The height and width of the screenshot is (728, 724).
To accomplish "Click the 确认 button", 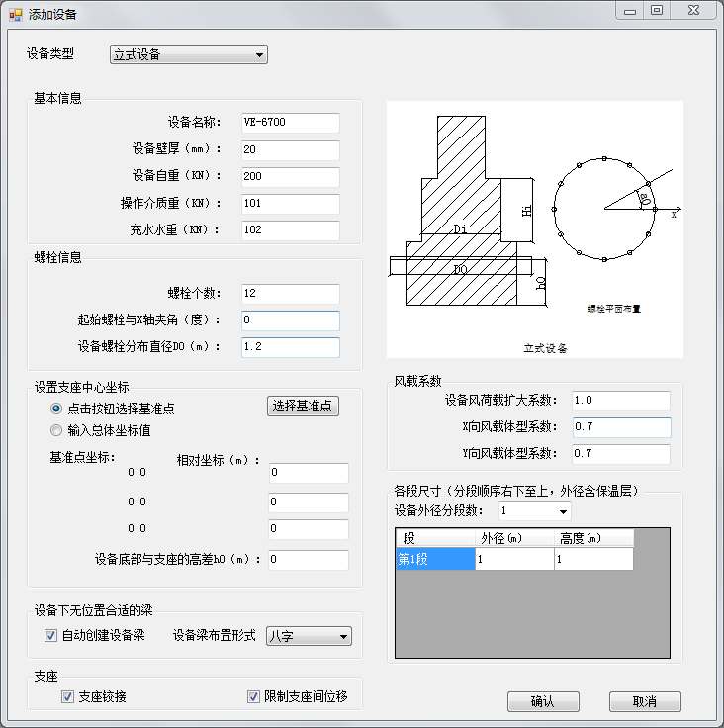I will pyautogui.click(x=543, y=701).
